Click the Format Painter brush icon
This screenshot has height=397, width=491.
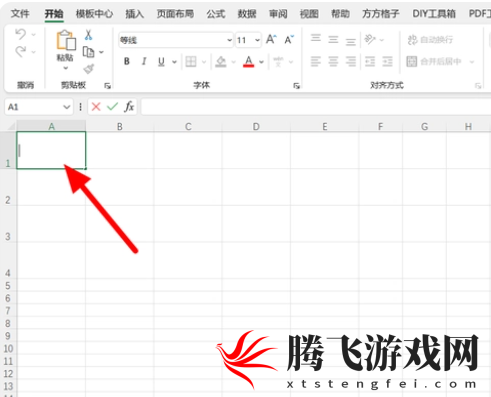(x=89, y=69)
